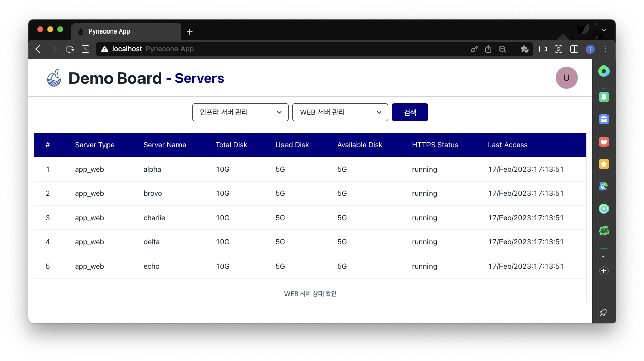Open the user avatar U menu
644x361 pixels.
pos(566,78)
